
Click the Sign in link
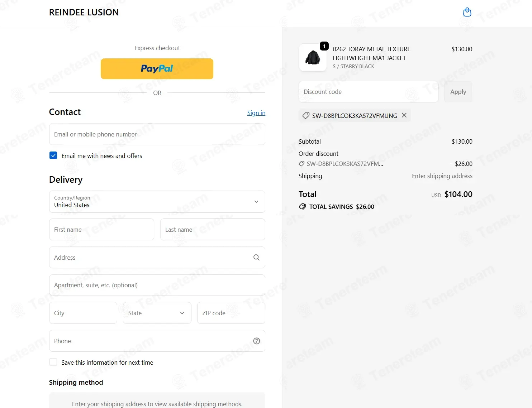click(256, 113)
